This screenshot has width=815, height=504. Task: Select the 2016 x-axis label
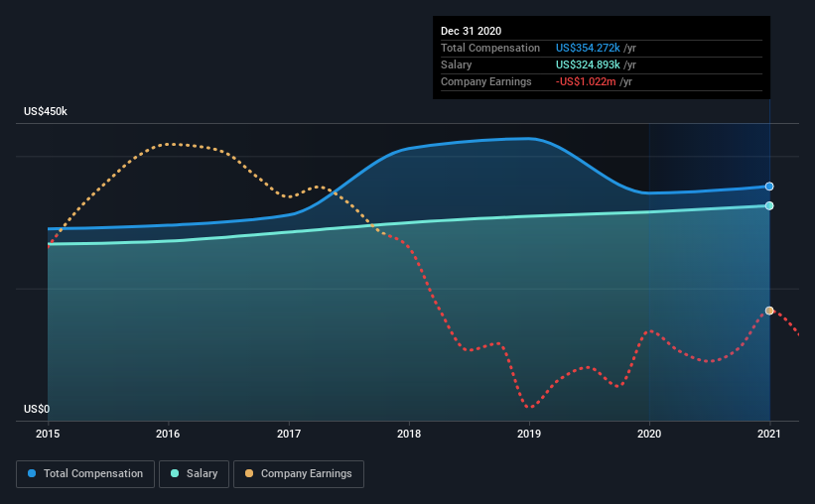(168, 434)
